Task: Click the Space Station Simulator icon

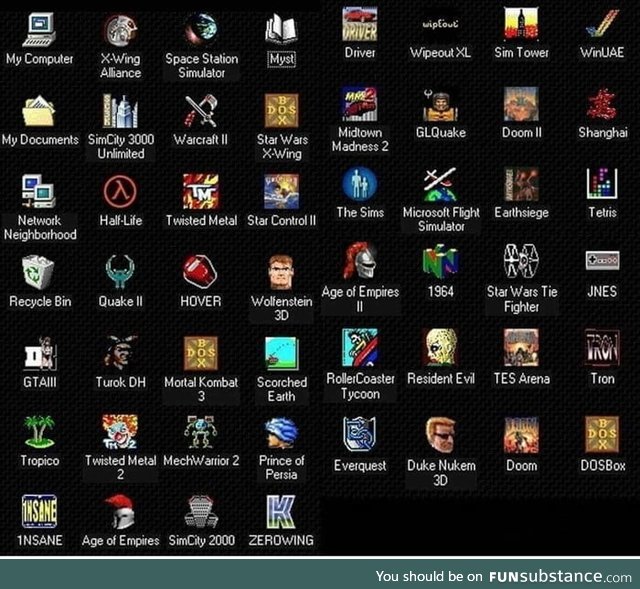Action: point(201,29)
